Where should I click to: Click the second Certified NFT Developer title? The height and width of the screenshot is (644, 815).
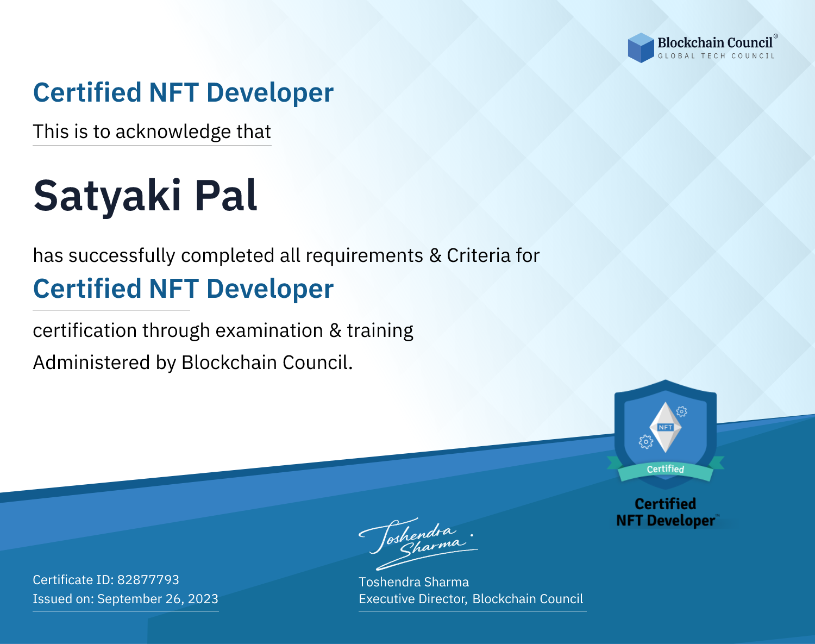coord(183,289)
